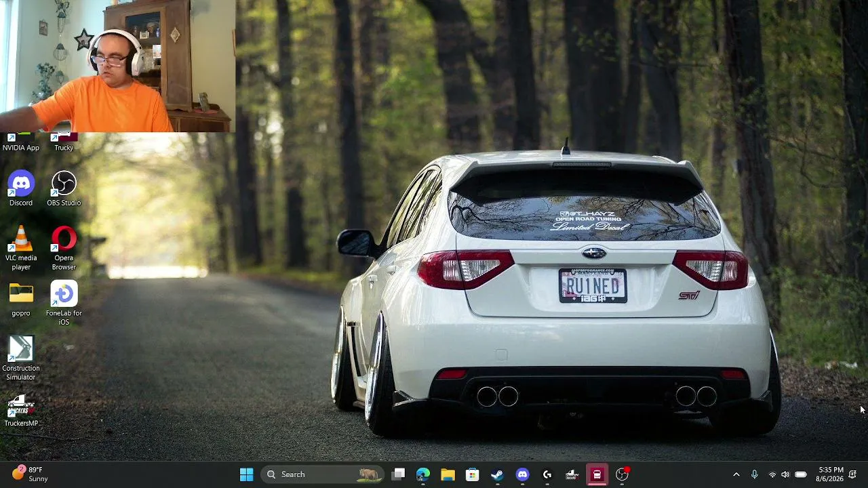This screenshot has height=488, width=868.
Task: Open Microsoft Edge from the taskbar
Action: (x=423, y=474)
